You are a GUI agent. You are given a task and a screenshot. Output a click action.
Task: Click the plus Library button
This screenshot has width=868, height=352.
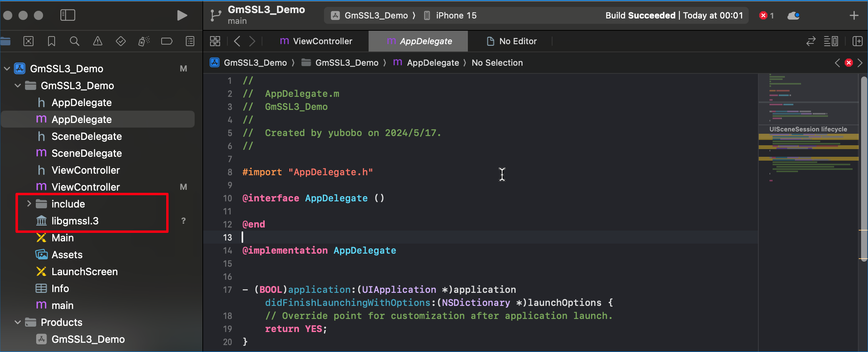pyautogui.click(x=854, y=15)
